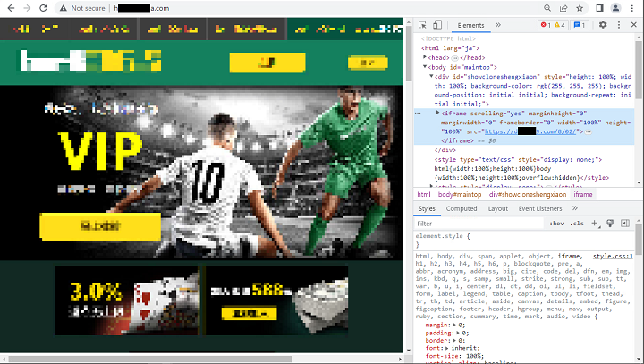Select body#maintop breadcrumb
This screenshot has width=644, height=364.
(460, 194)
